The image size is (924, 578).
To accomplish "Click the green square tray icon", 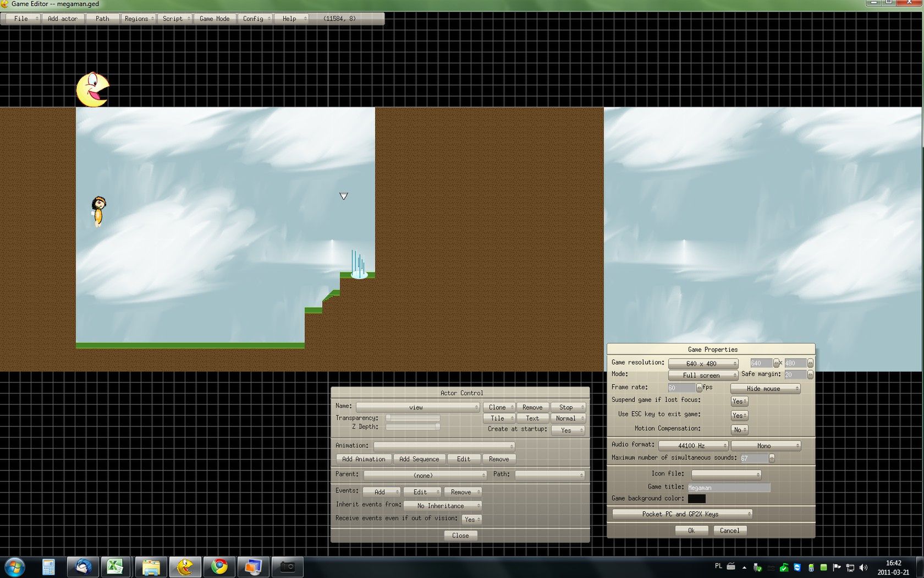I will (824, 567).
